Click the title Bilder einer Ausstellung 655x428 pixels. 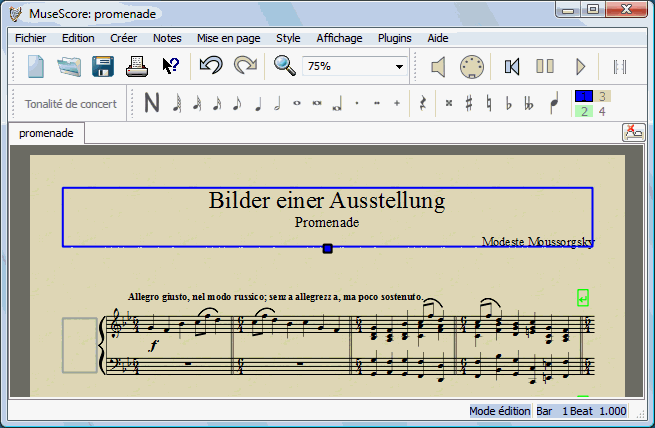pyautogui.click(x=327, y=200)
